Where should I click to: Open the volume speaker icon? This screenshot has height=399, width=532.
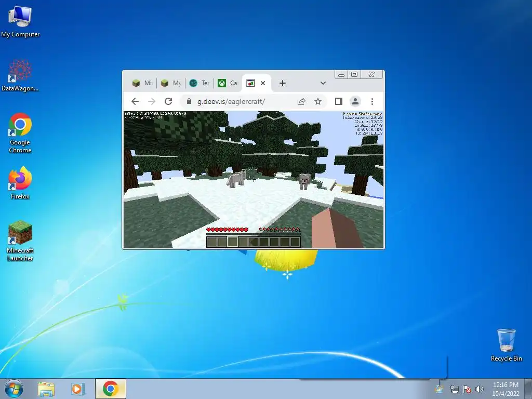coord(480,389)
